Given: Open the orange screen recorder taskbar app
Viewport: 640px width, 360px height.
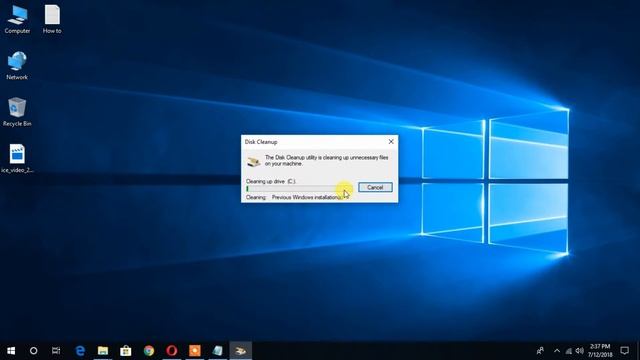Looking at the screenshot, I should (x=195, y=351).
